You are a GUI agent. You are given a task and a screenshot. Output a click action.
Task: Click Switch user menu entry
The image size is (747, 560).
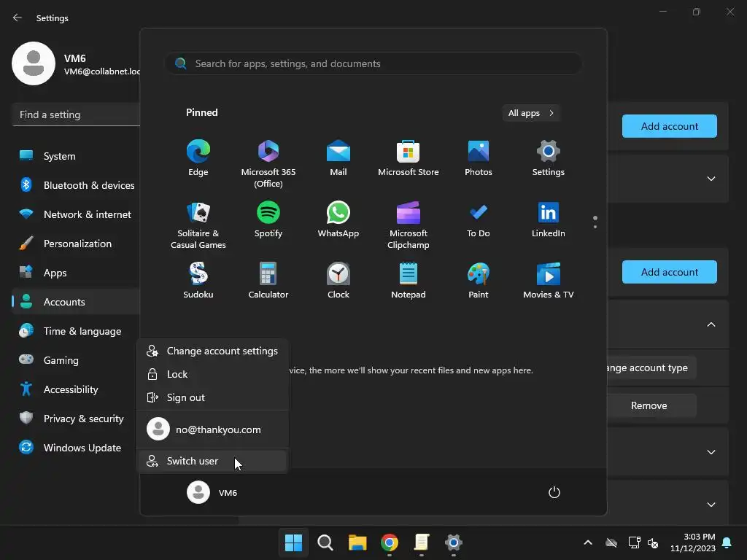[x=212, y=461]
